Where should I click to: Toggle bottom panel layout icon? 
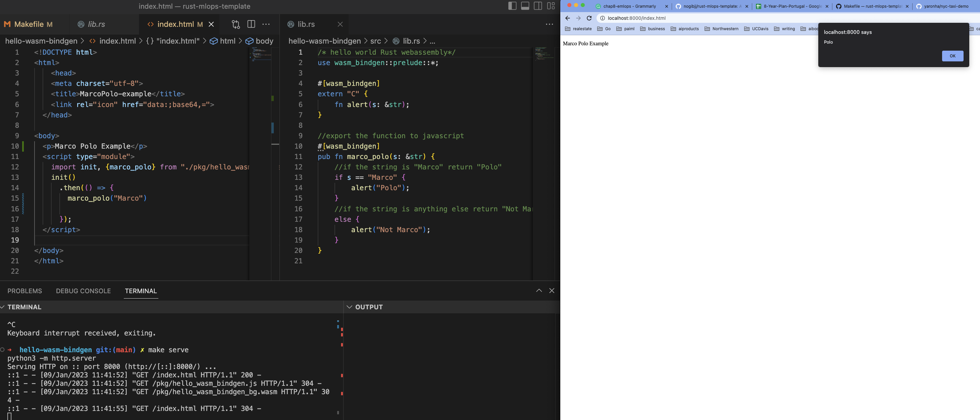tap(525, 6)
